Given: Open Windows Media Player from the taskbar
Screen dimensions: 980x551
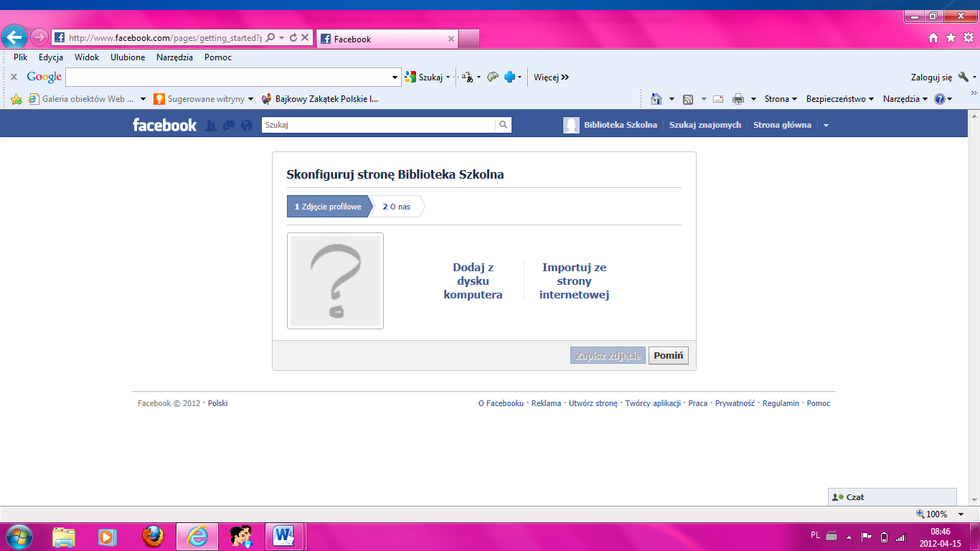Looking at the screenshot, I should (108, 536).
